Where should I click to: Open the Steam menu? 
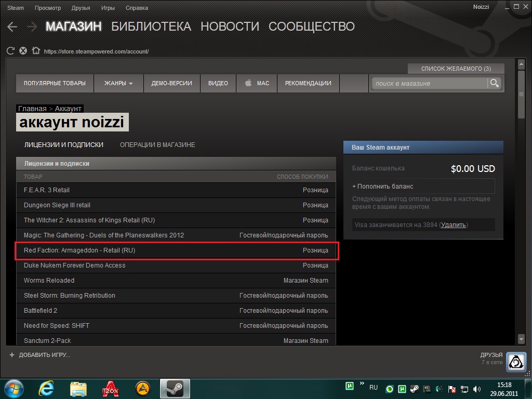pos(16,8)
